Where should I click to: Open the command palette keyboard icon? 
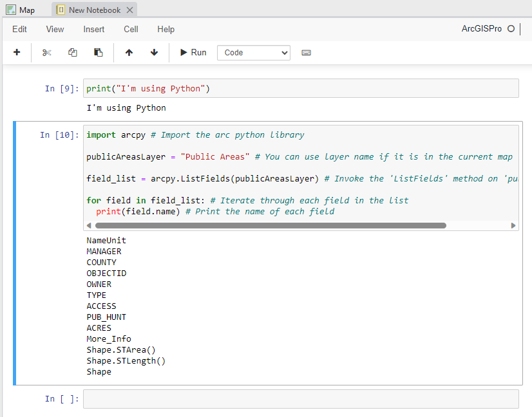coord(306,53)
